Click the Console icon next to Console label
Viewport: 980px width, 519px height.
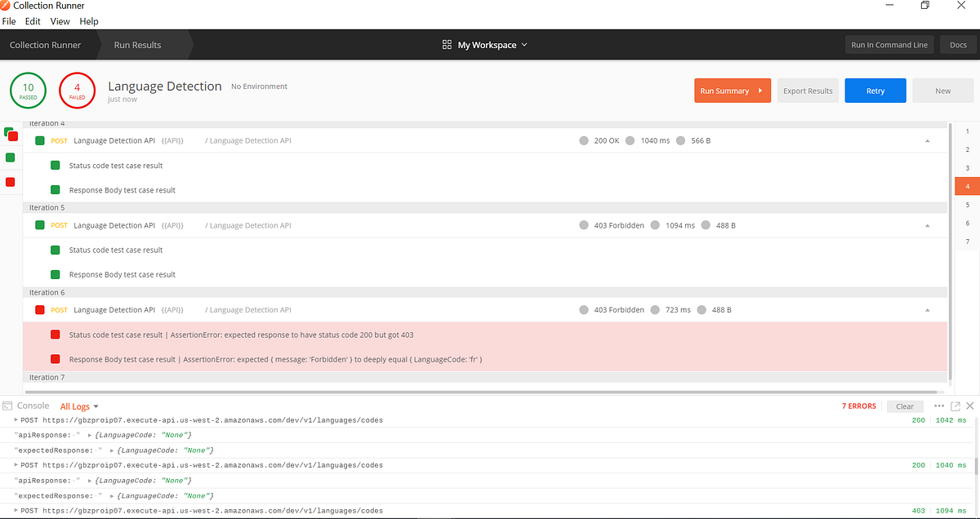pyautogui.click(x=8, y=406)
